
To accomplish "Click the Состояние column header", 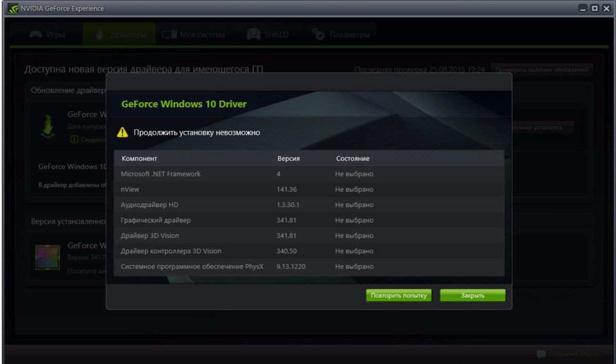I will (353, 159).
